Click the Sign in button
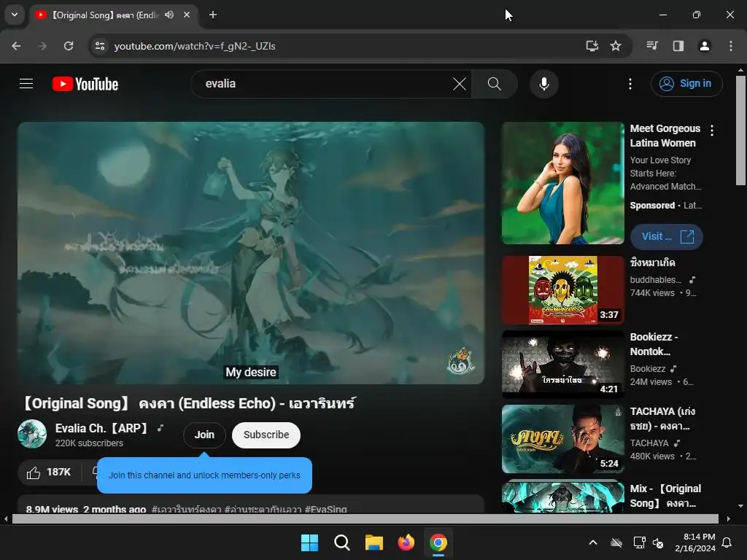This screenshot has width=747, height=560. [686, 84]
